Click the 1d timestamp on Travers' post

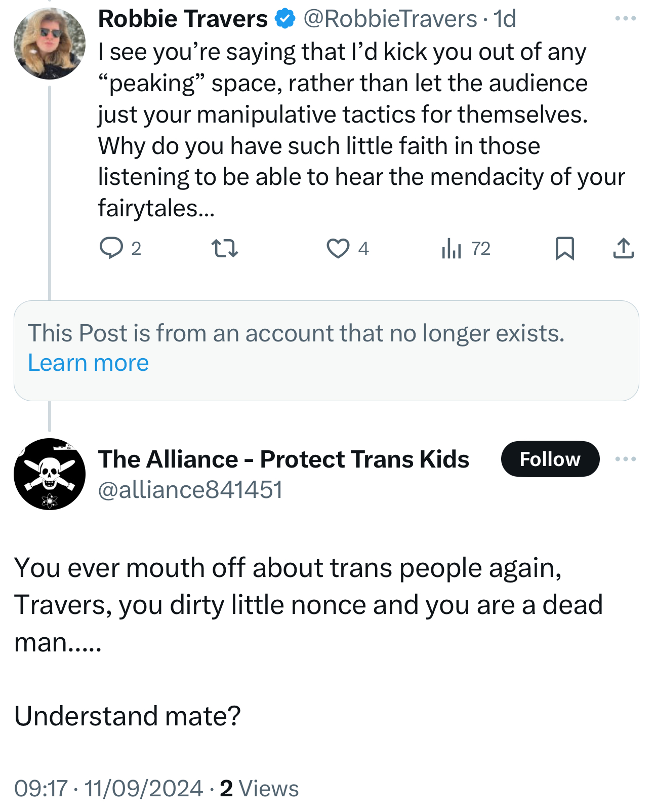tap(505, 19)
